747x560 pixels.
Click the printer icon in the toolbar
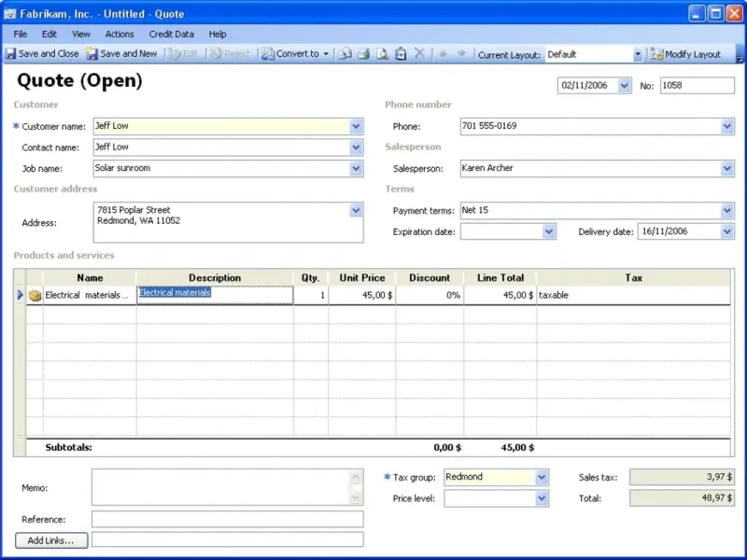point(363,54)
